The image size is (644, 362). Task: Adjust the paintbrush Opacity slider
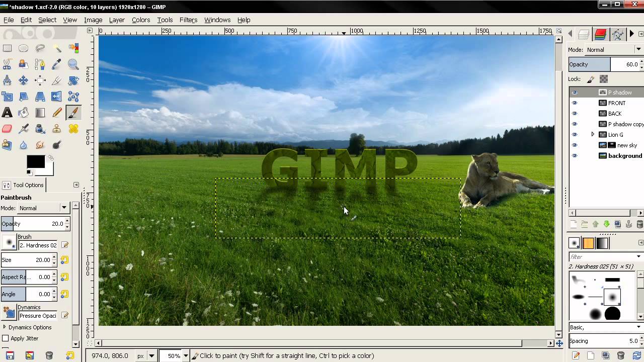click(x=32, y=224)
